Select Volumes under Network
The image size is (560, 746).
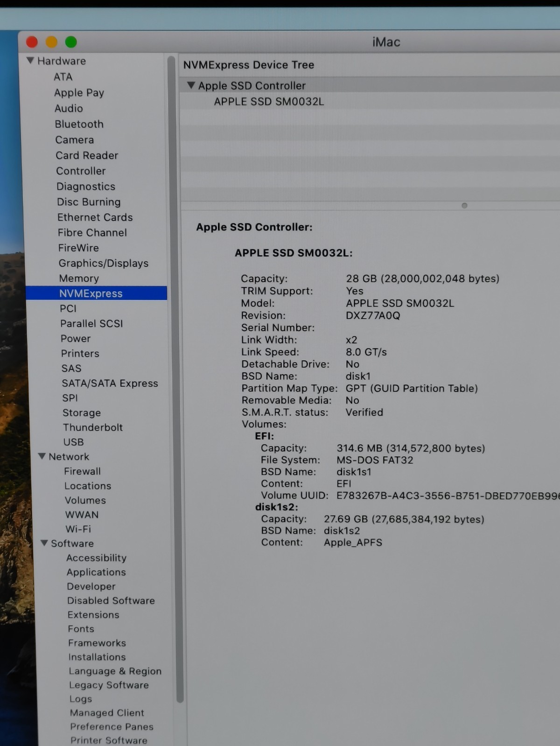[85, 500]
